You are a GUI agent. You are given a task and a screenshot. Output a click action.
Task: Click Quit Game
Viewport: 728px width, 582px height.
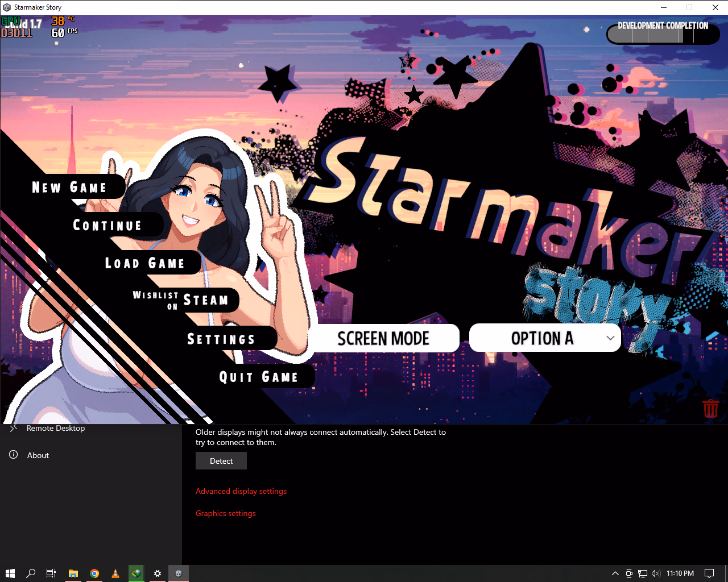(259, 377)
